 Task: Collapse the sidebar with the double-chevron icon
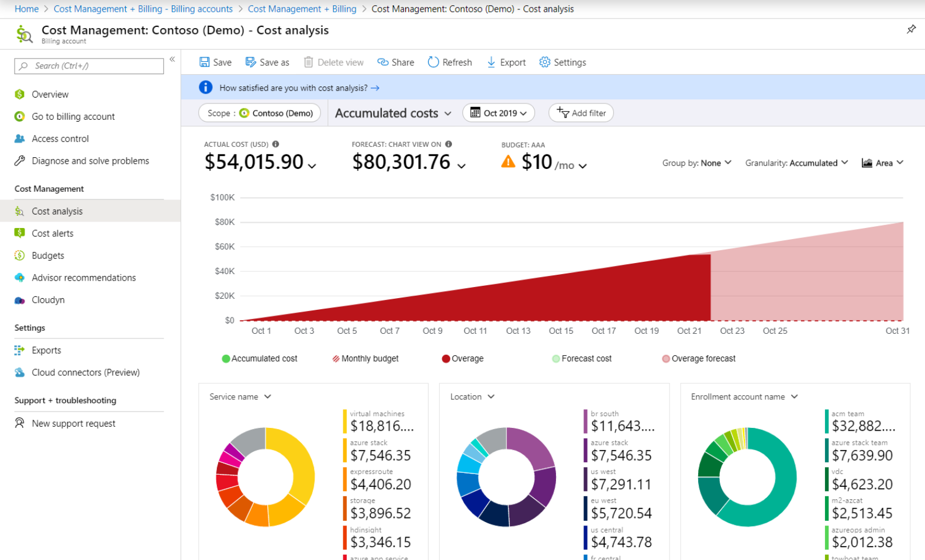tap(172, 59)
